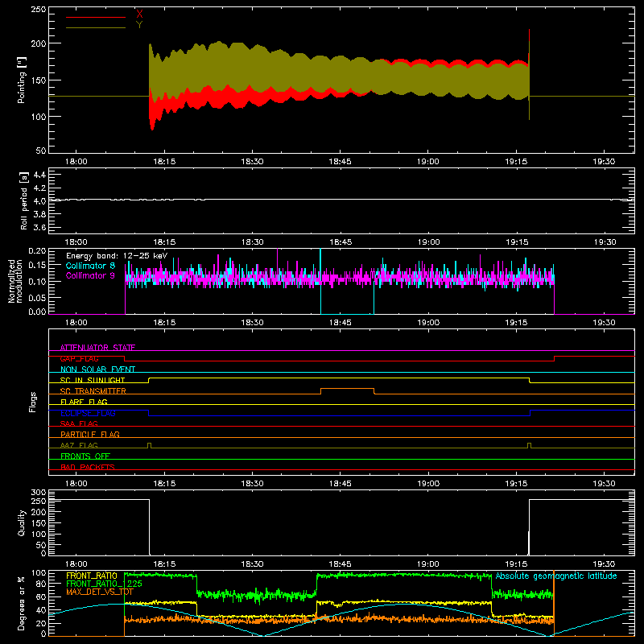Select the PARTICLE_FLAG label
Image resolution: width=644 pixels, height=644 pixels.
pyautogui.click(x=90, y=434)
